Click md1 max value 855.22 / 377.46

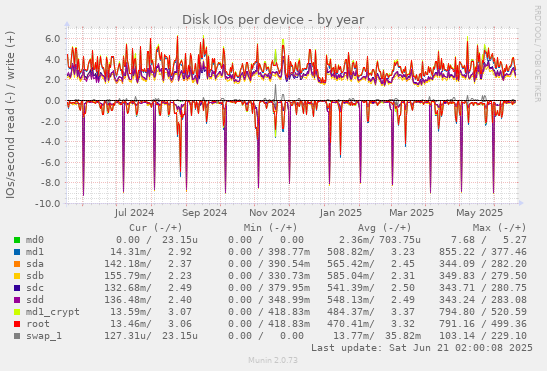pos(483,252)
